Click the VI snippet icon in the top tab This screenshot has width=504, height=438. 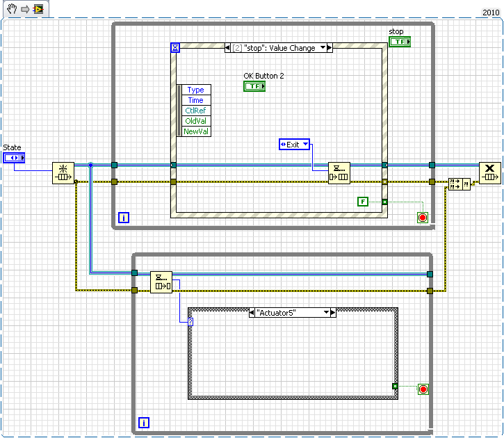[x=38, y=8]
